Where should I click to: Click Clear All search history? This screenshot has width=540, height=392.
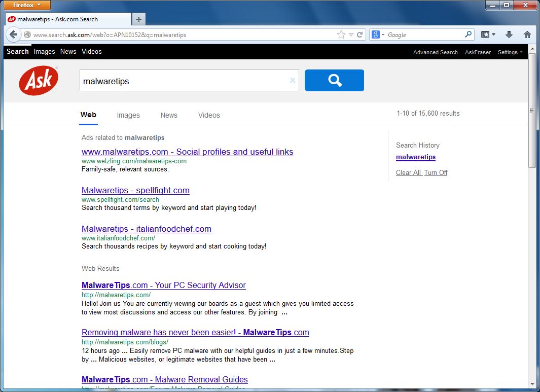[409, 172]
